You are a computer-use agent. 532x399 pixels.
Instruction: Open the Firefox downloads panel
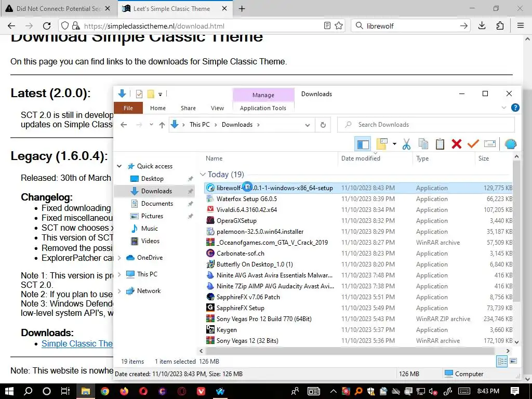click(x=482, y=26)
